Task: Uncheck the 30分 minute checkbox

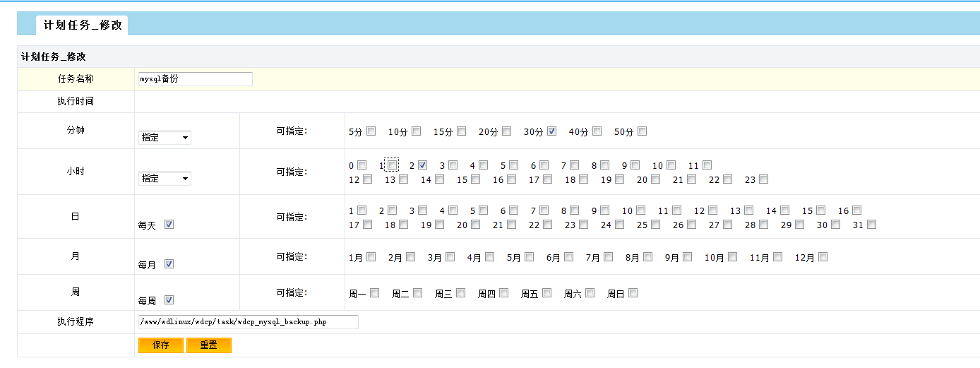Action: coord(551,131)
